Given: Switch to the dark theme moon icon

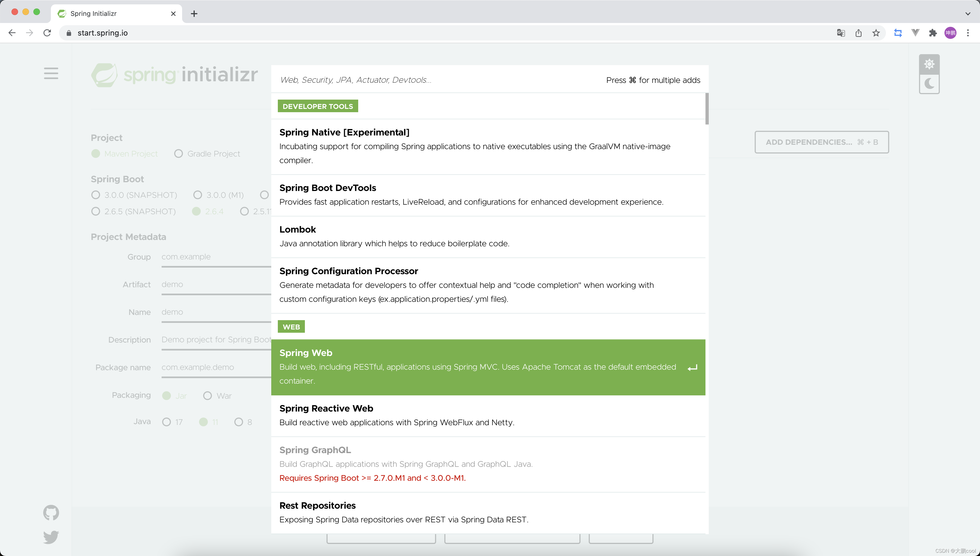Looking at the screenshot, I should click(929, 84).
